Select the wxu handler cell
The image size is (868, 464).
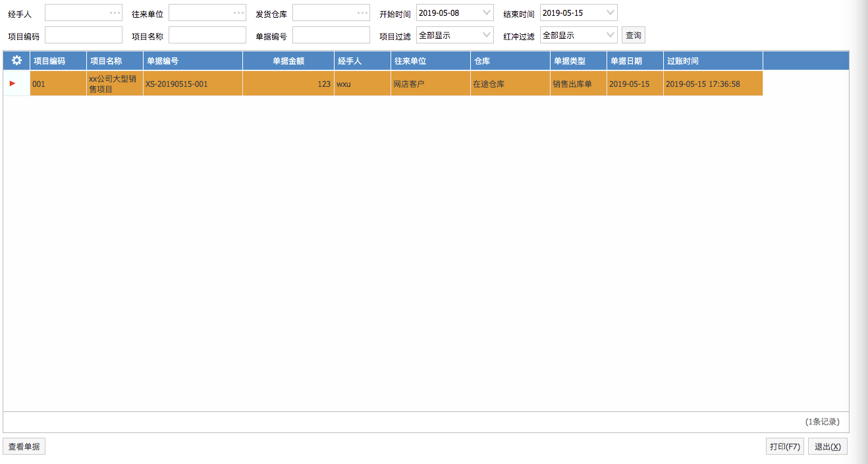coord(362,84)
